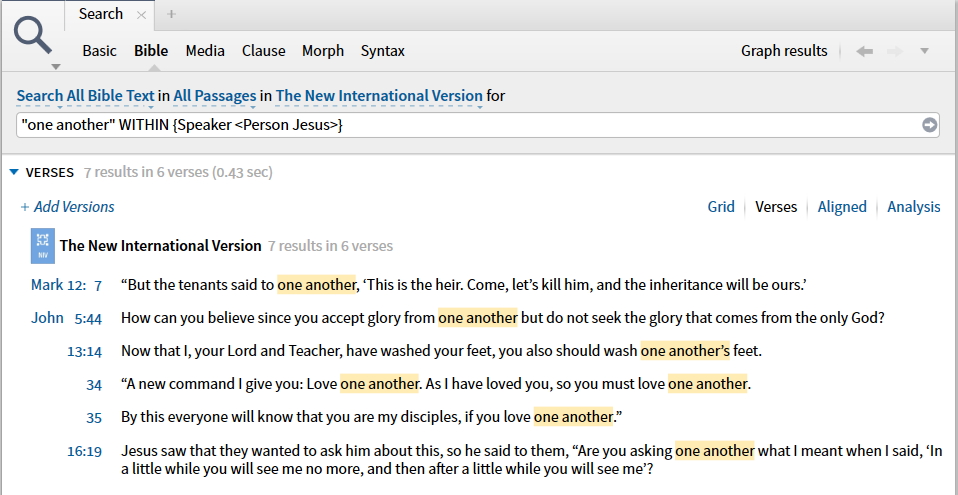Image resolution: width=958 pixels, height=495 pixels.
Task: Click The New International Version heading
Action: [161, 246]
